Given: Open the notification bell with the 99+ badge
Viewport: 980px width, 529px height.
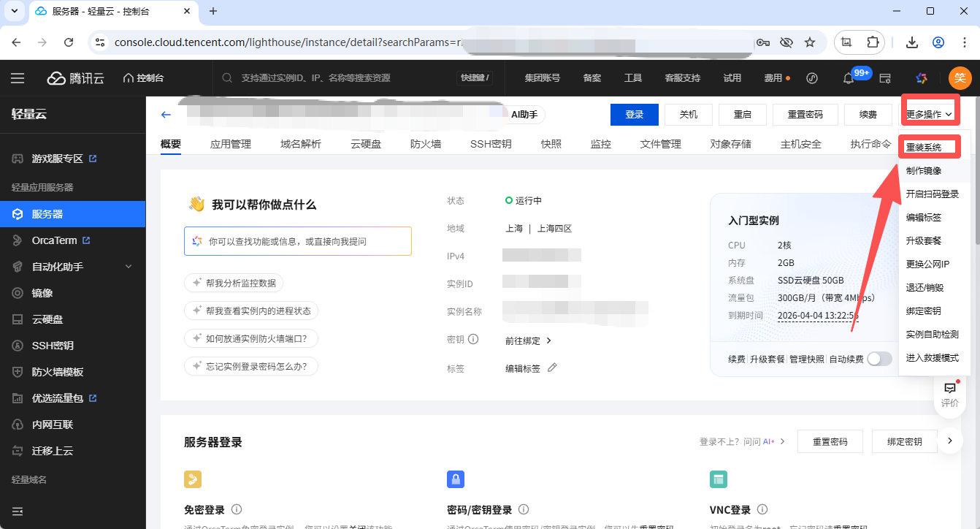Looking at the screenshot, I should tap(848, 78).
